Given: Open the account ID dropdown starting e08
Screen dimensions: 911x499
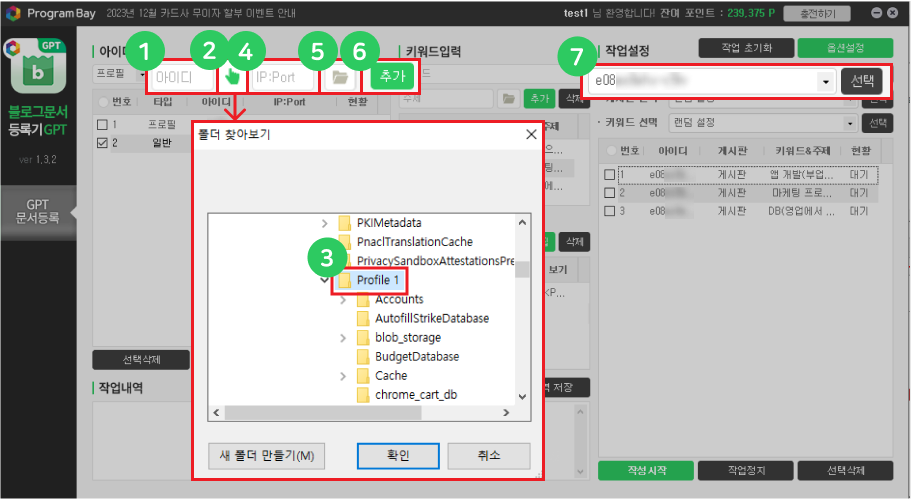Looking at the screenshot, I should tap(826, 81).
